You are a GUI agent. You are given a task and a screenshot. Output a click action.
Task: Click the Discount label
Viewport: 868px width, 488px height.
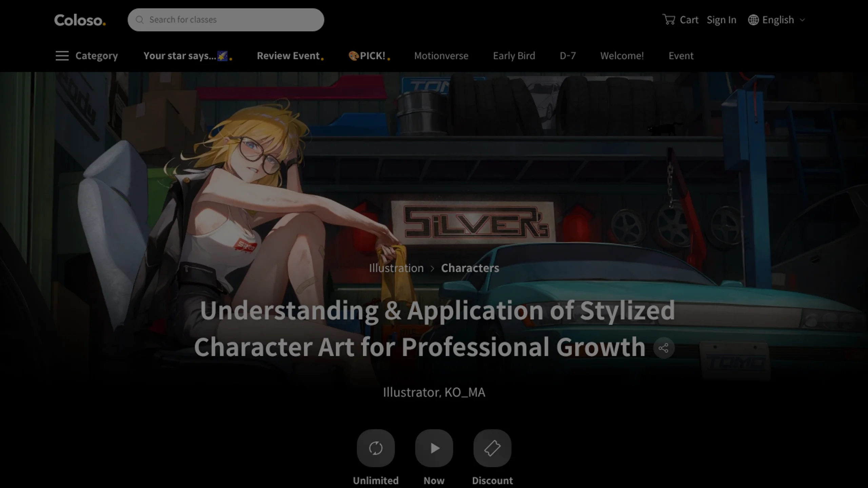[x=492, y=481]
